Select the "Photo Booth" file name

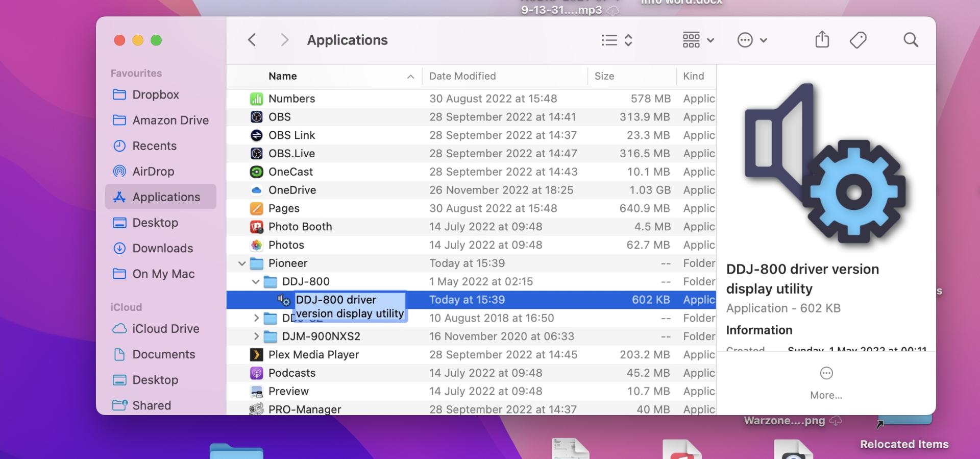point(300,227)
